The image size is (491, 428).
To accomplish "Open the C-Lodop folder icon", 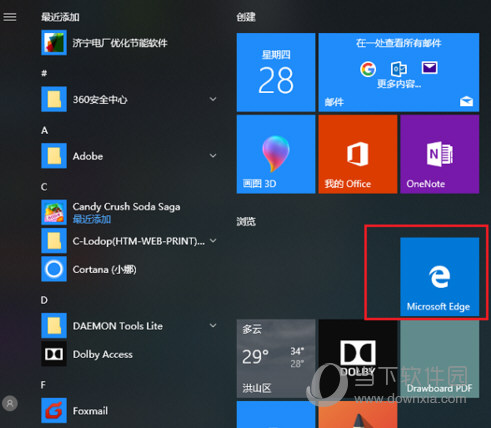I will 54,241.
